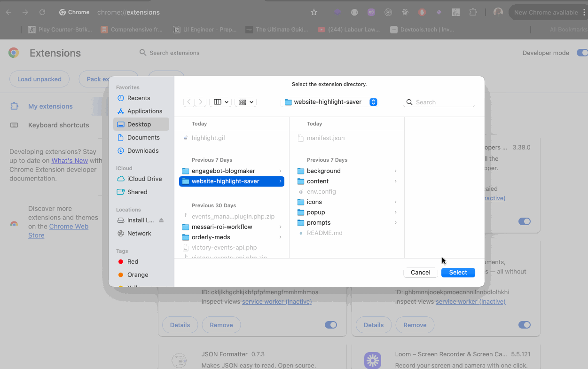The width and height of the screenshot is (588, 369).
Task: Bookmark this page with star icon
Action: coord(314,13)
